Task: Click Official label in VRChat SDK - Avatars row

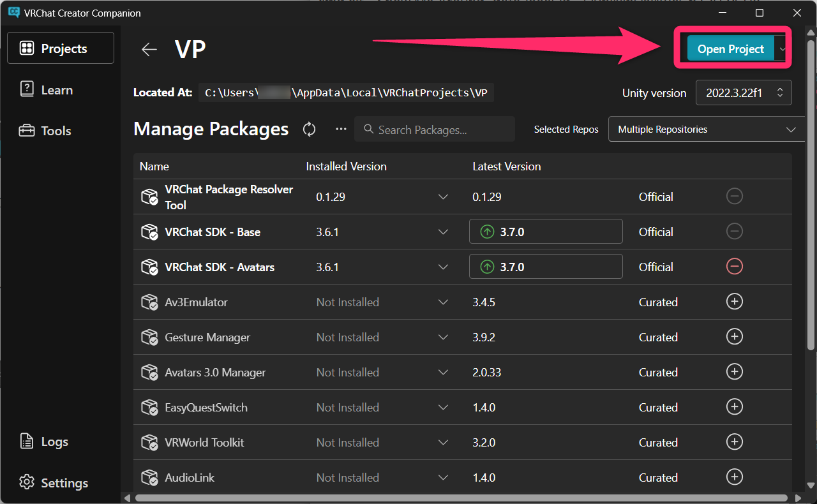Action: pos(656,267)
